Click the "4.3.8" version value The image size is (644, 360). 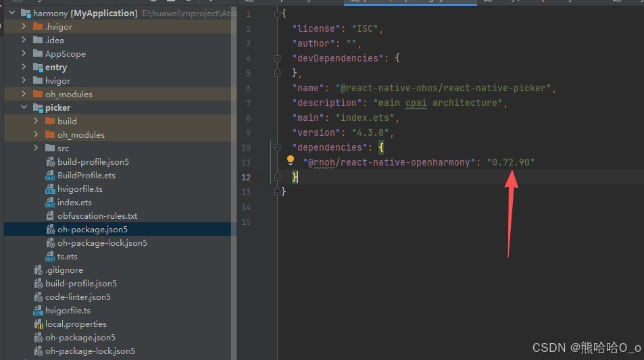[x=370, y=132]
